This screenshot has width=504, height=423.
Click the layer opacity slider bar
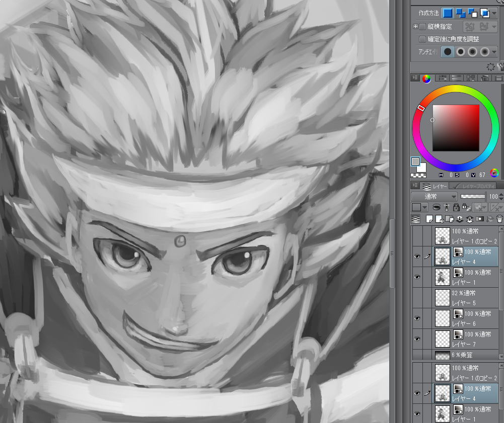click(472, 196)
